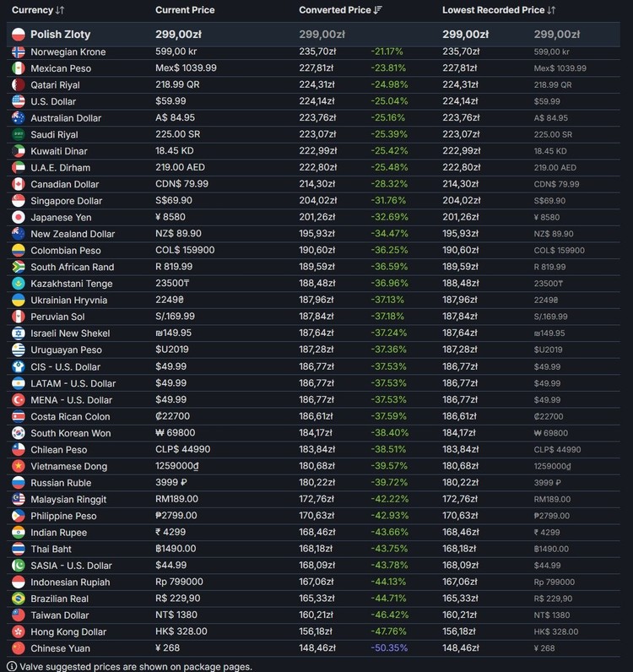Select the Malaysian Ringgit row name
Image resolution: width=633 pixels, height=672 pixels.
[68, 500]
